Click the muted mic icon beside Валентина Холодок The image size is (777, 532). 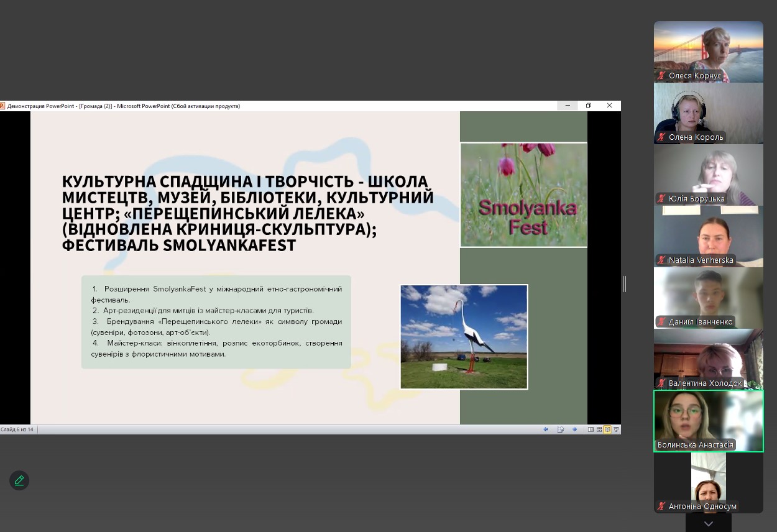tap(662, 383)
